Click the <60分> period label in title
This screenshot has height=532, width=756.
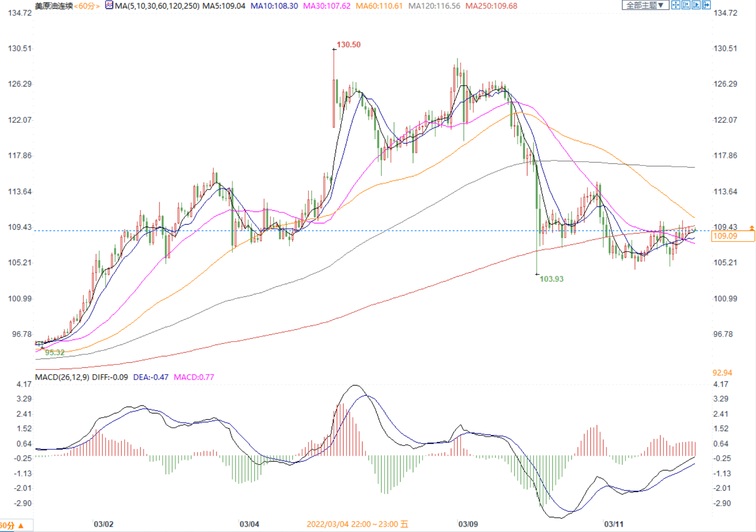pos(87,6)
